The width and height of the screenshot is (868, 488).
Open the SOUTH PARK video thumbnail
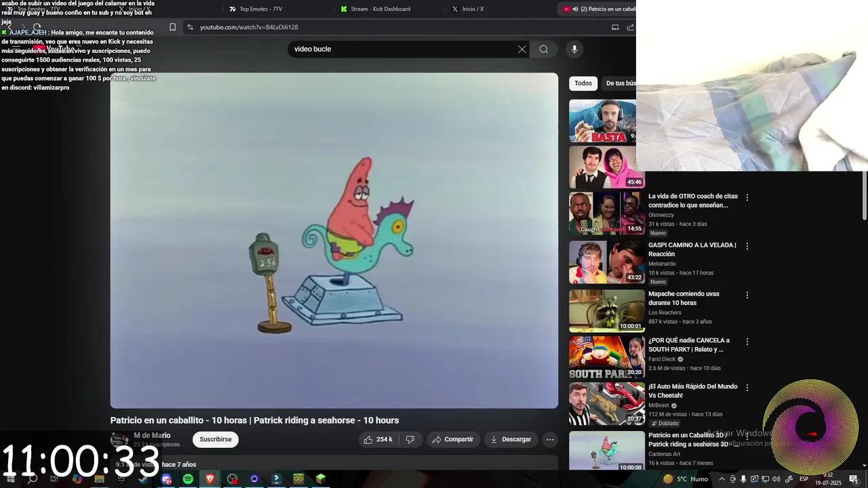point(606,358)
